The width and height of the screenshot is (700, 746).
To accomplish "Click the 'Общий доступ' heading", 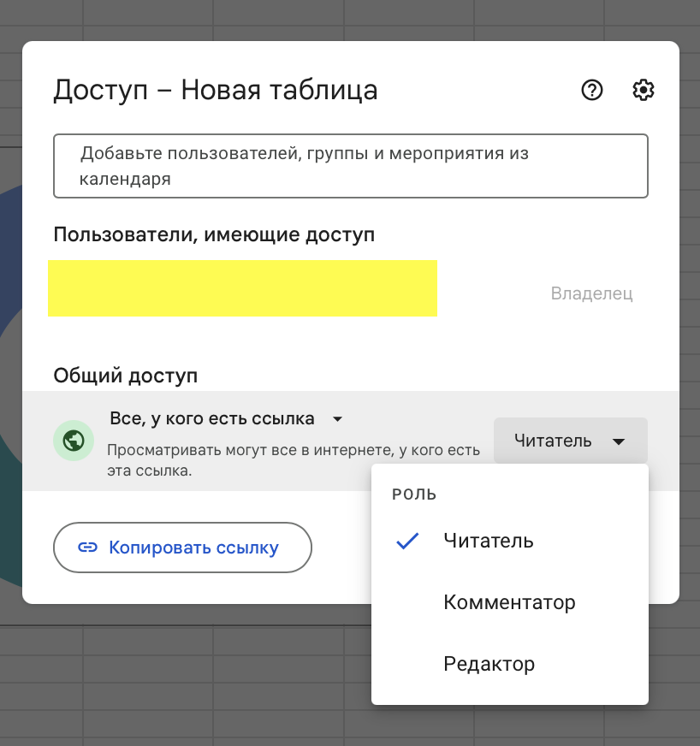I will (x=126, y=376).
